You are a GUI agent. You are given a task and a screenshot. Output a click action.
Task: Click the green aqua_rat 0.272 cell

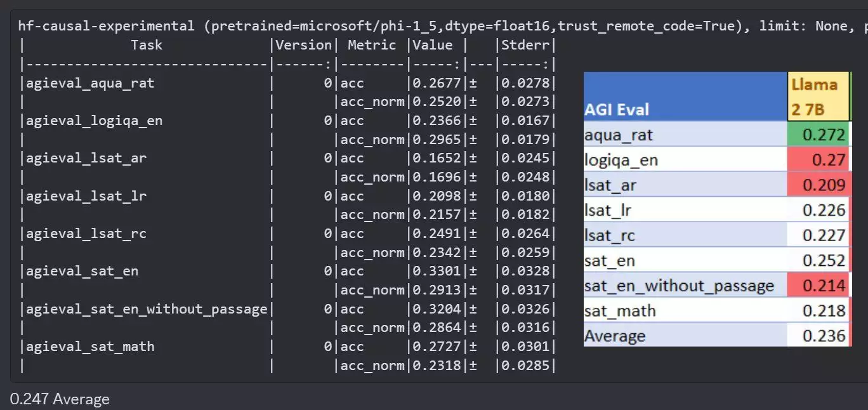coord(818,135)
